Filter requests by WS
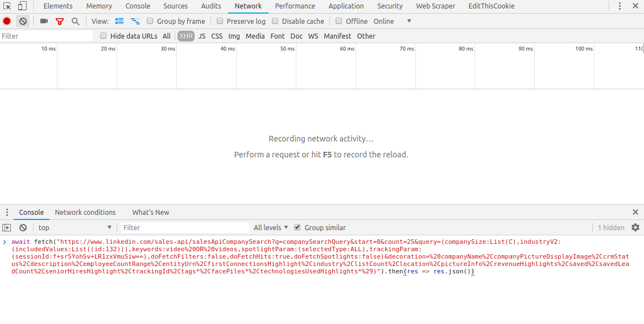Viewport: 644px width, 324px height. (x=313, y=36)
